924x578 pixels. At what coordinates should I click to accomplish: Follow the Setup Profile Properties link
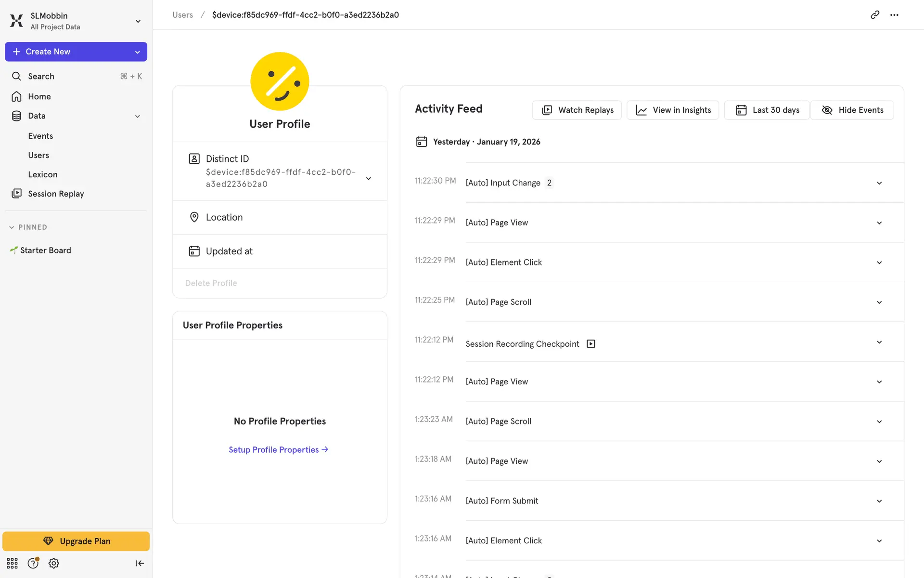(278, 449)
